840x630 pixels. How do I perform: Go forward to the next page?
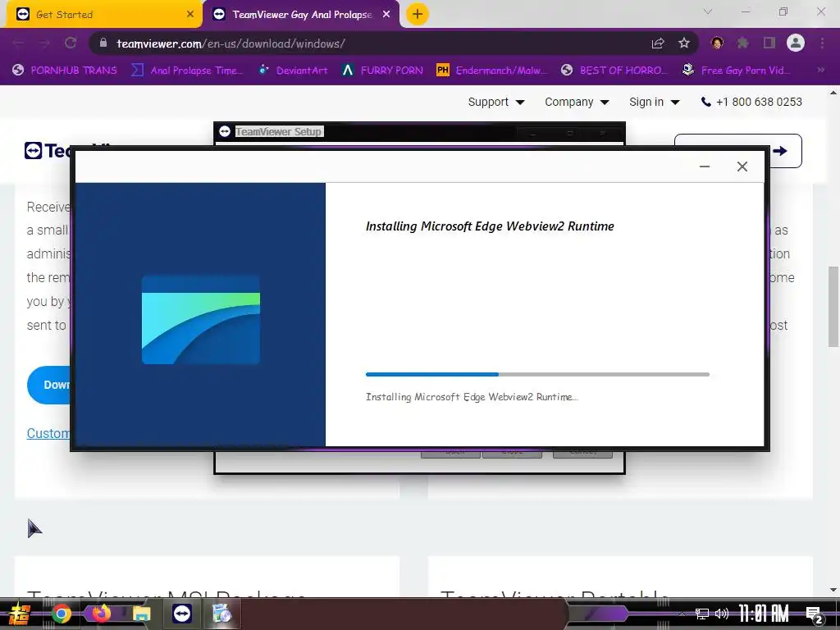(44, 43)
